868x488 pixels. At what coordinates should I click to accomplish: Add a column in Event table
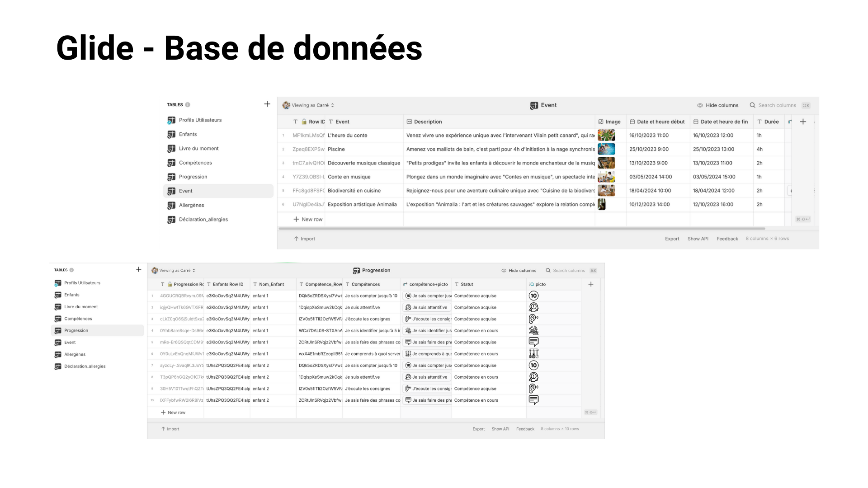(x=803, y=122)
